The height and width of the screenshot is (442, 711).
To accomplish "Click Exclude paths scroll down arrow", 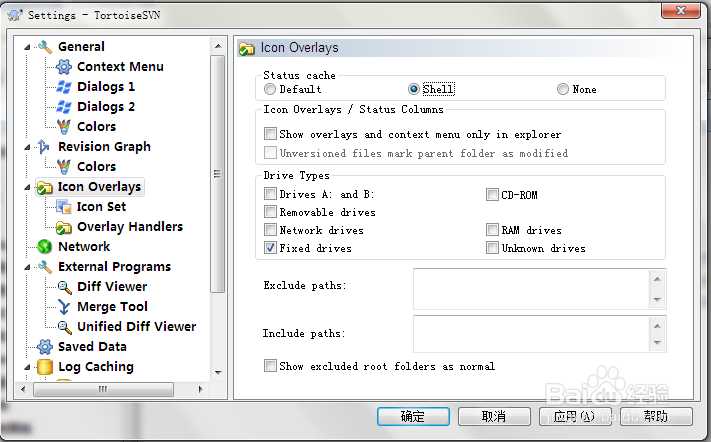I will coord(657,300).
